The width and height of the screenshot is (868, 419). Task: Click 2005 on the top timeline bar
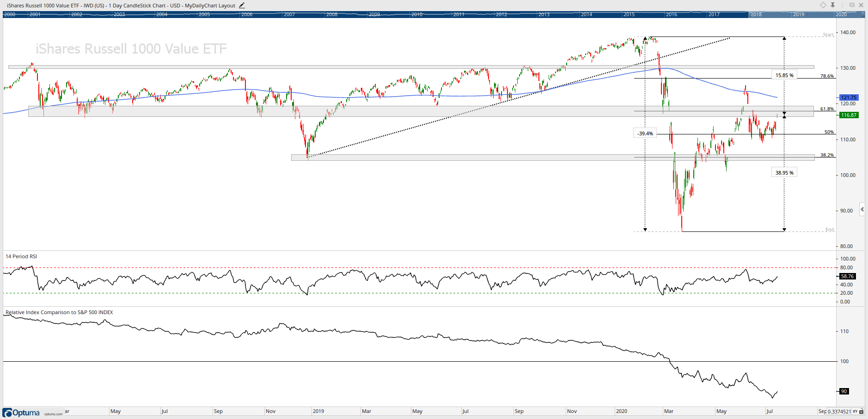pyautogui.click(x=204, y=15)
